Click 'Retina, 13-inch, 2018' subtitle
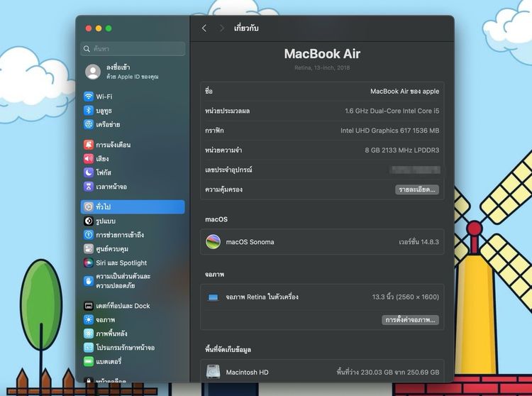This screenshot has width=532, height=396. (322, 67)
